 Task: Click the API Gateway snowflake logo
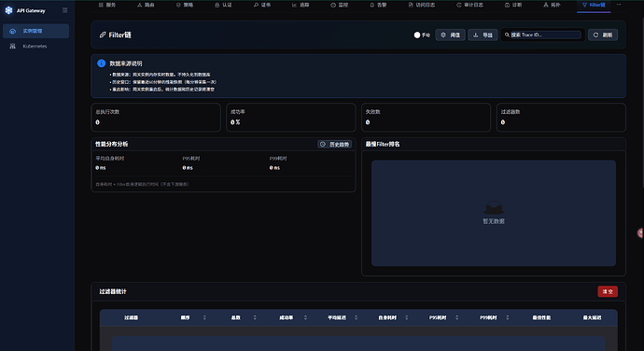tap(8, 10)
